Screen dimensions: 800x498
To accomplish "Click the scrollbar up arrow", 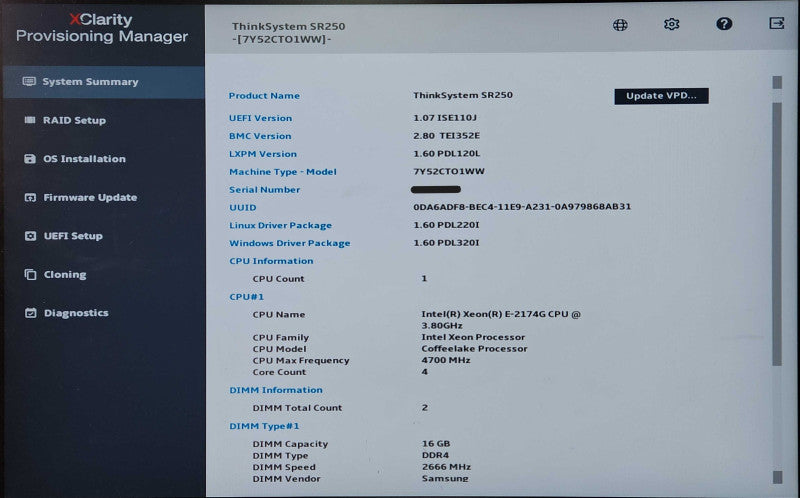I will [777, 82].
